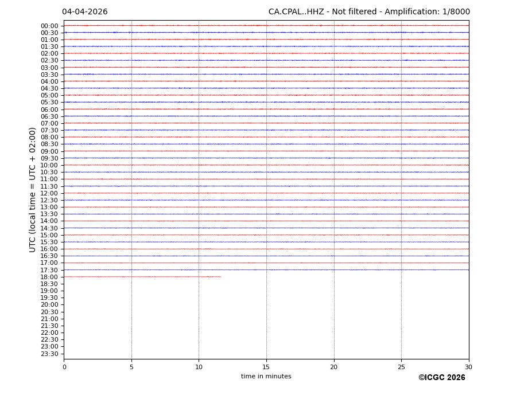This screenshot has height=399, width=532.
Task: Click the date label 04-04-2026
Action: click(x=84, y=12)
